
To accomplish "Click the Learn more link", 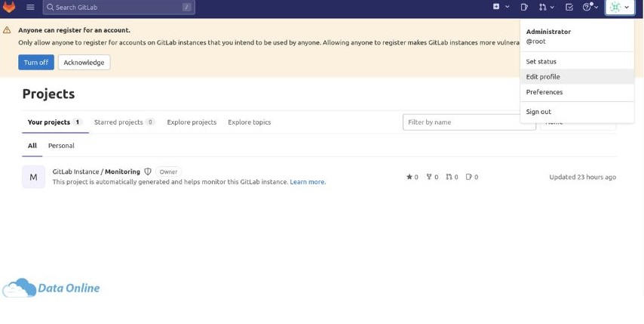I will point(308,182).
